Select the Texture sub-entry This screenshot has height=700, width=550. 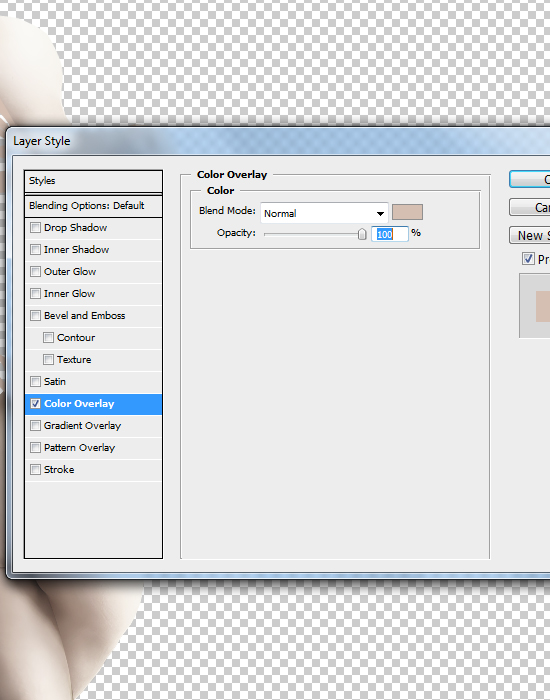pyautogui.click(x=74, y=359)
